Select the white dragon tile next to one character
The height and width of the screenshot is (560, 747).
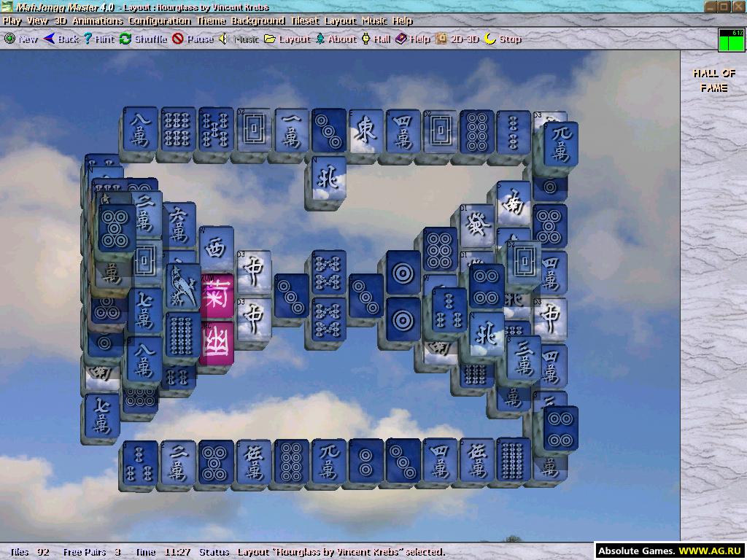click(x=254, y=130)
